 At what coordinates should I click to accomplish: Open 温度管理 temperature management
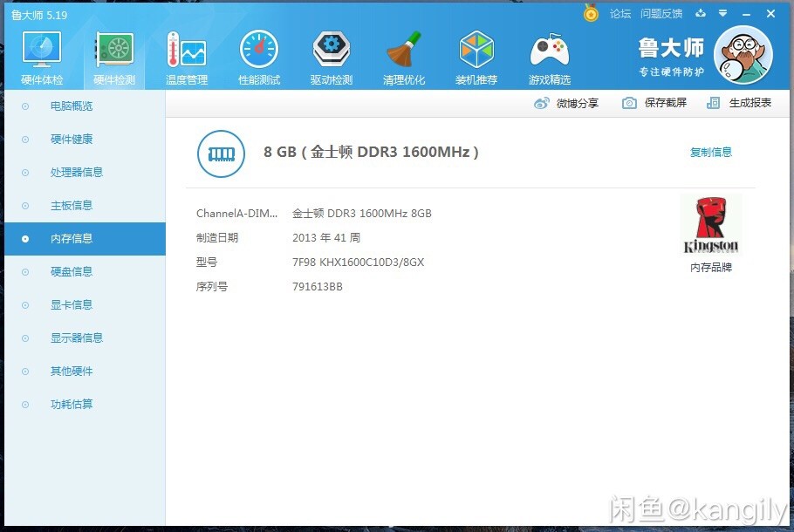click(x=187, y=58)
